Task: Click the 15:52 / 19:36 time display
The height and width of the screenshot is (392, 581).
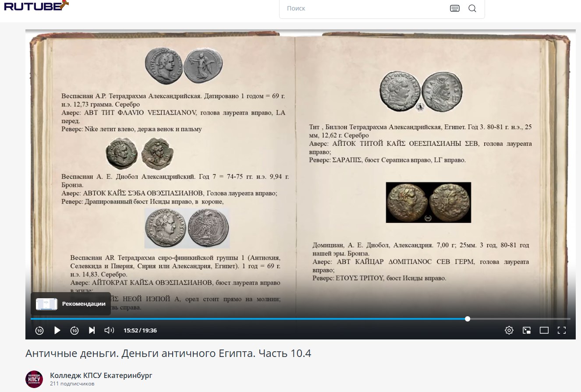Action: click(x=140, y=331)
